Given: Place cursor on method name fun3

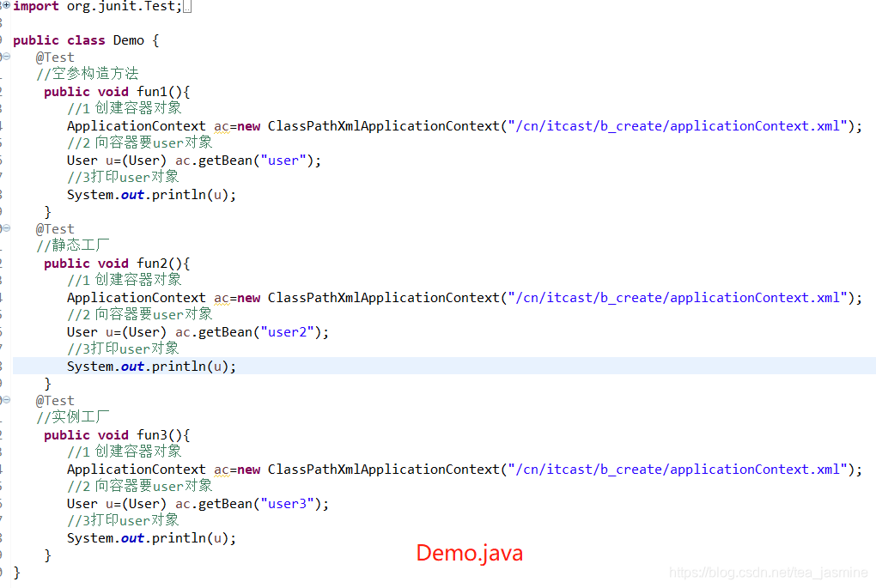Looking at the screenshot, I should 152,434.
